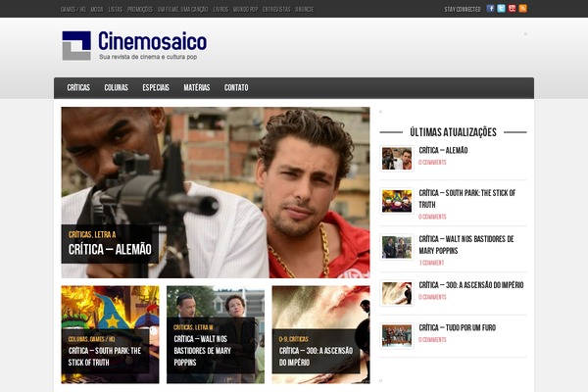This screenshot has width=588, height=392.
Task: Open the red Google Plus icon
Action: tap(512, 9)
